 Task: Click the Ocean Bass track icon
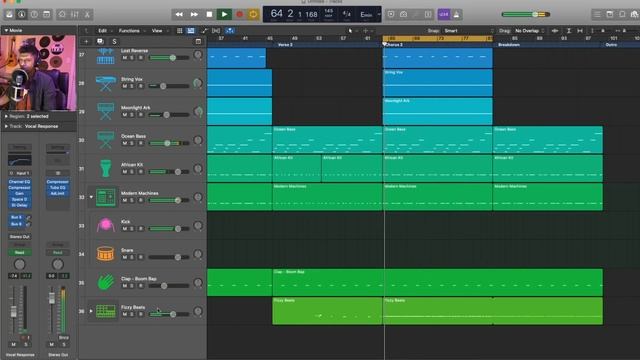pos(105,140)
